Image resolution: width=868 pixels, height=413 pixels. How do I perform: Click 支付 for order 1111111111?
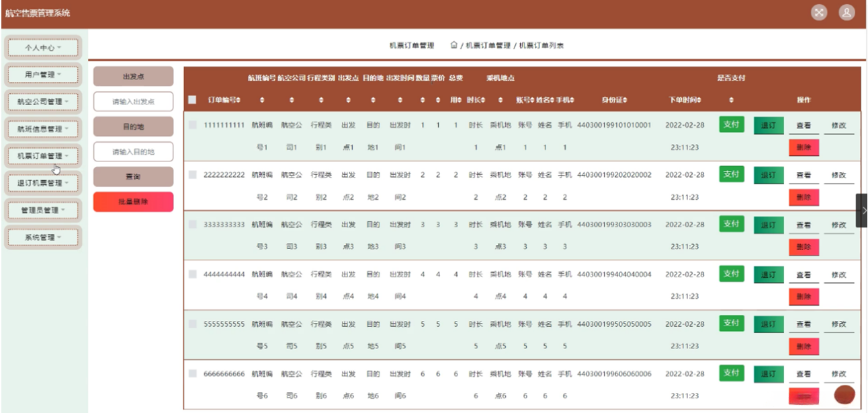click(732, 124)
